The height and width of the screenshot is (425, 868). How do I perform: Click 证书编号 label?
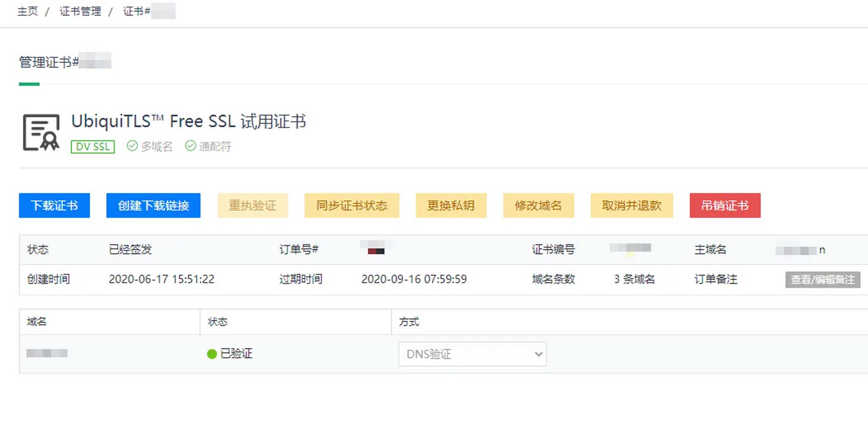(x=553, y=250)
